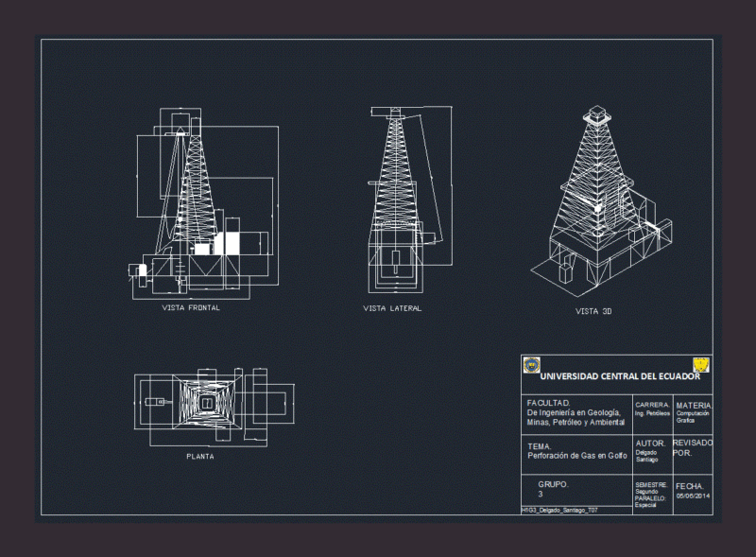The height and width of the screenshot is (557, 756).
Task: Select the plan view drawing
Action: tap(215, 408)
